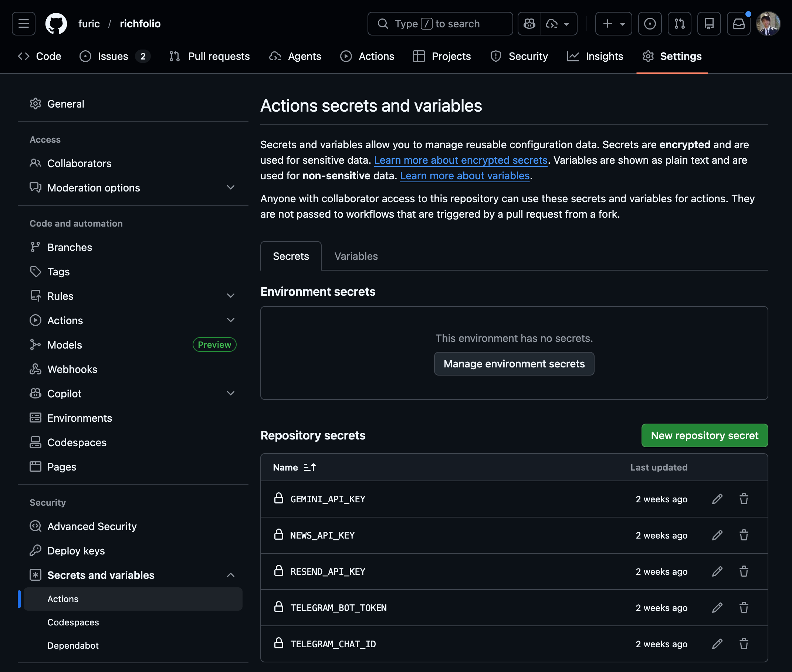The image size is (792, 672).
Task: Open the hamburger menu icon
Action: point(23,23)
